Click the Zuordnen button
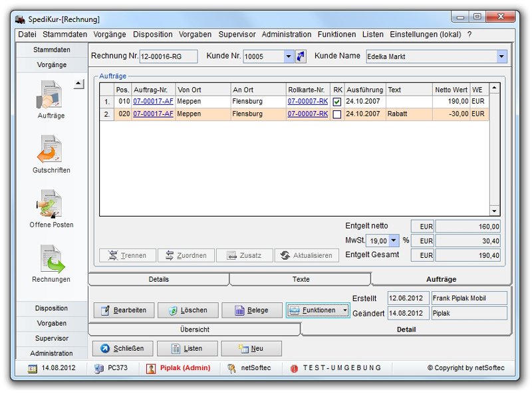 point(186,256)
